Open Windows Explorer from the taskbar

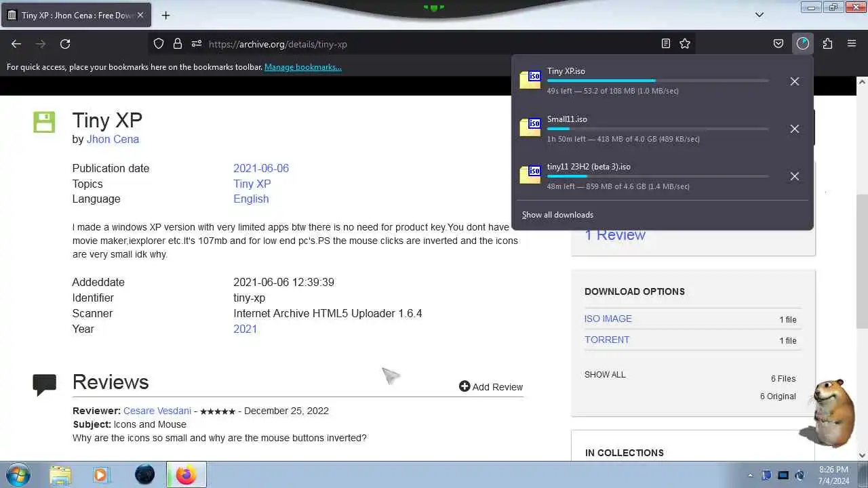pos(60,475)
